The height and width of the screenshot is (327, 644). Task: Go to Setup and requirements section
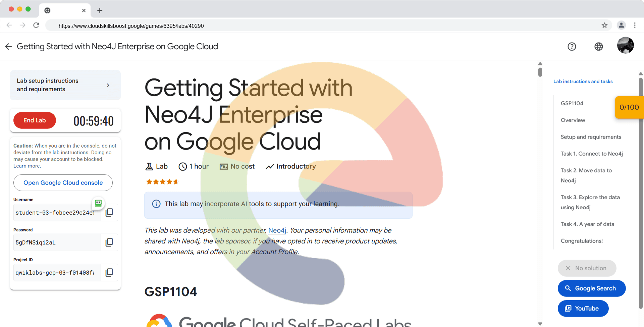pyautogui.click(x=591, y=137)
